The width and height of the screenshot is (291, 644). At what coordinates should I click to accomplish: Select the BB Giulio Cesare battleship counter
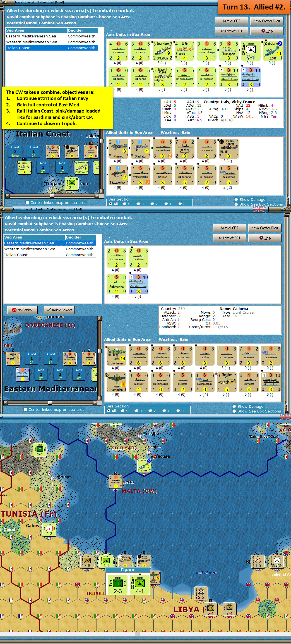coord(184,77)
